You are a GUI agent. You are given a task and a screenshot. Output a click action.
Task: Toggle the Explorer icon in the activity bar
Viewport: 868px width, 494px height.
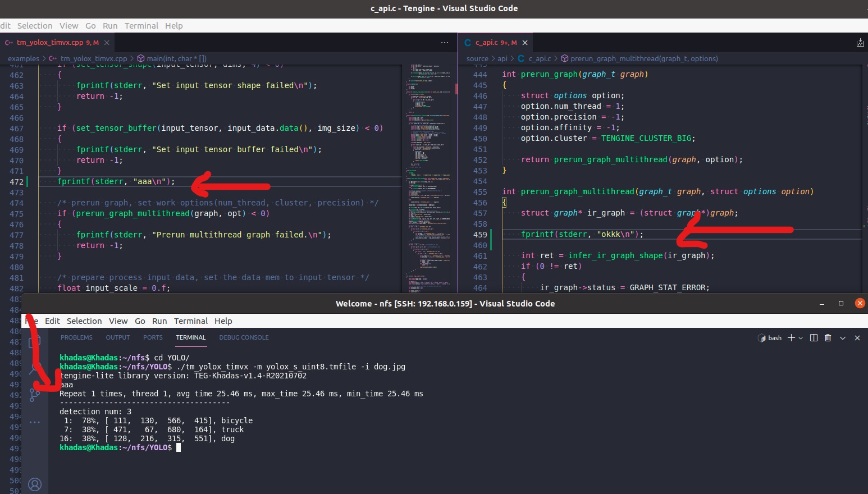(x=35, y=343)
